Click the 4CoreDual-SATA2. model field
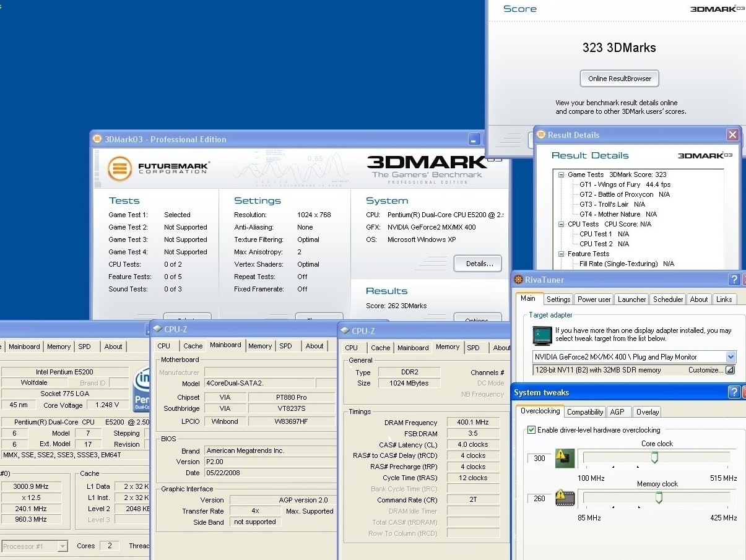This screenshot has height=560, width=746. (260, 384)
